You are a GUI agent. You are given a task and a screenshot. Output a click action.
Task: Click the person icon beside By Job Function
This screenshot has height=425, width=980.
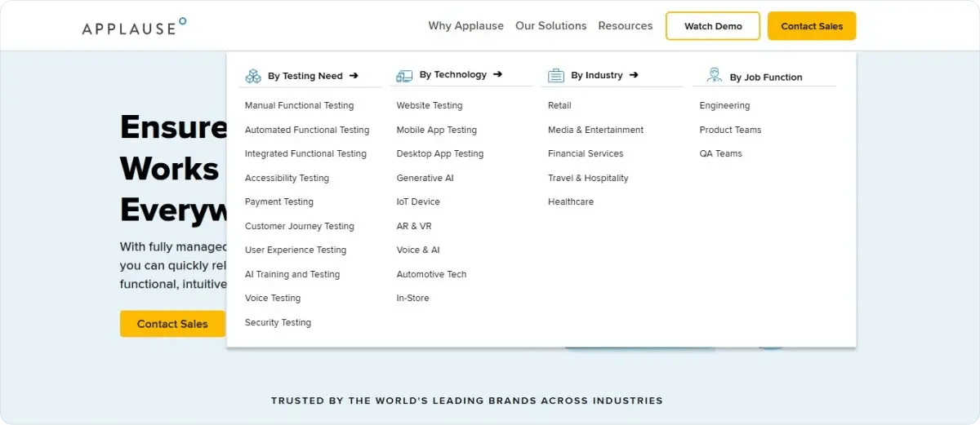coord(715,75)
